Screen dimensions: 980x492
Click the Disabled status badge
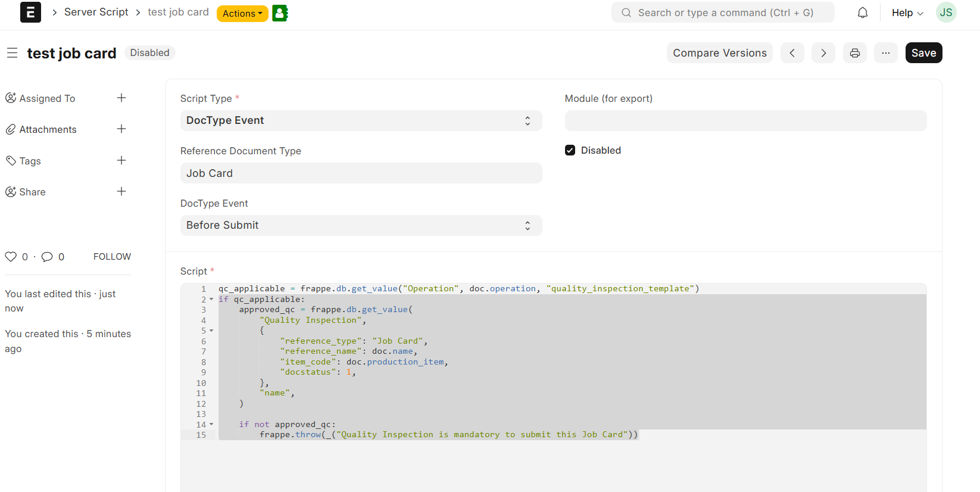149,52
